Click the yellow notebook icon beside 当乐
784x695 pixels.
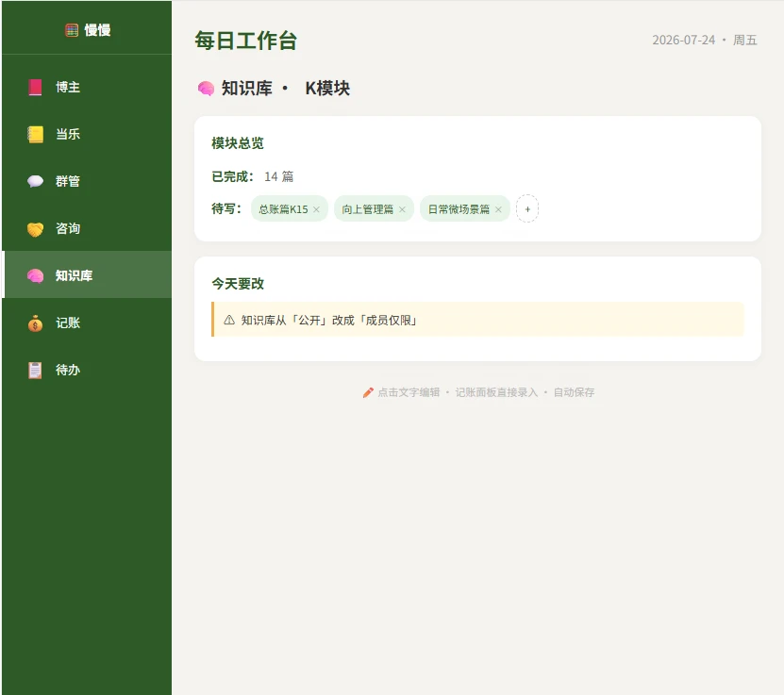[x=35, y=135]
